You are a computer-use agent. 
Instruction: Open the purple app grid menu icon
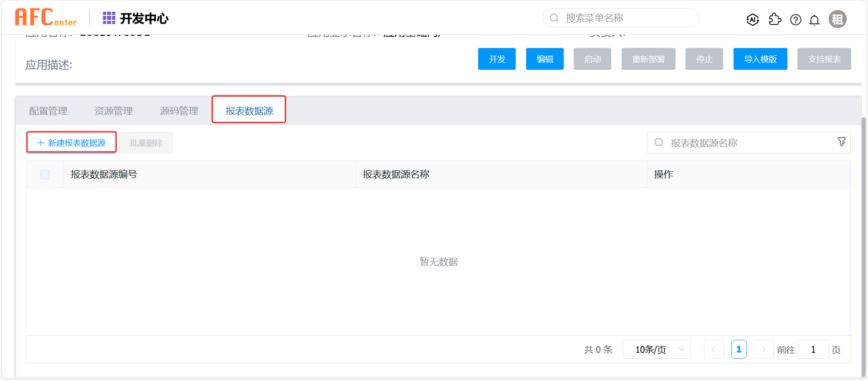pyautogui.click(x=109, y=18)
